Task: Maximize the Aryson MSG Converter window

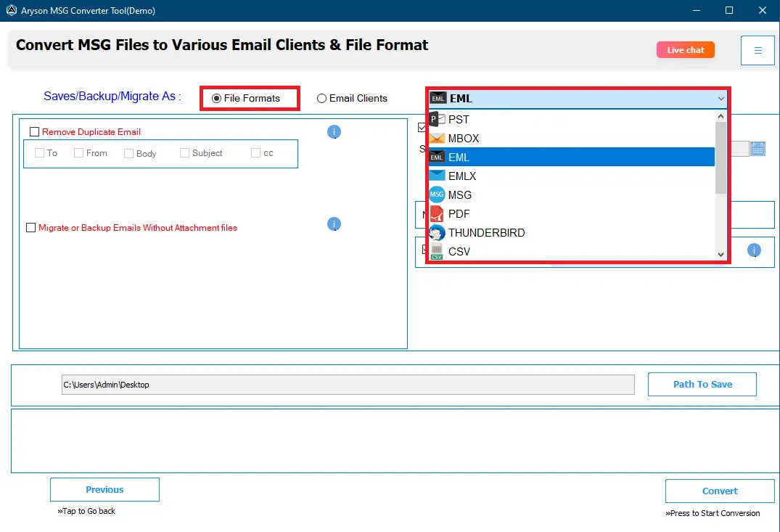Action: [x=729, y=10]
